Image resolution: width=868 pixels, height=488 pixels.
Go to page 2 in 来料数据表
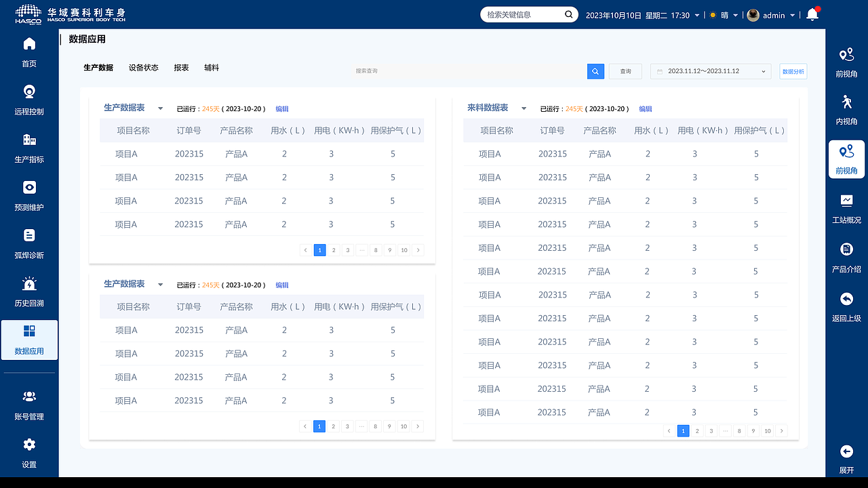click(x=697, y=431)
